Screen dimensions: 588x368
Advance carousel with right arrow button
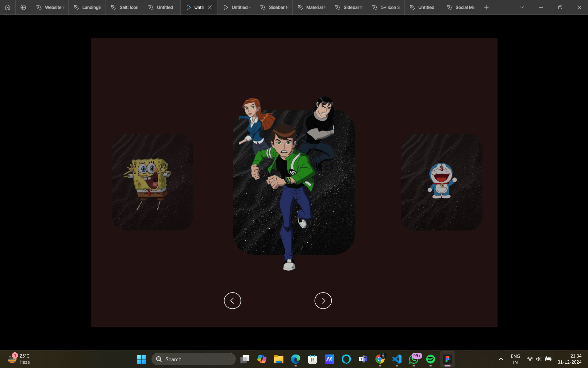point(323,300)
